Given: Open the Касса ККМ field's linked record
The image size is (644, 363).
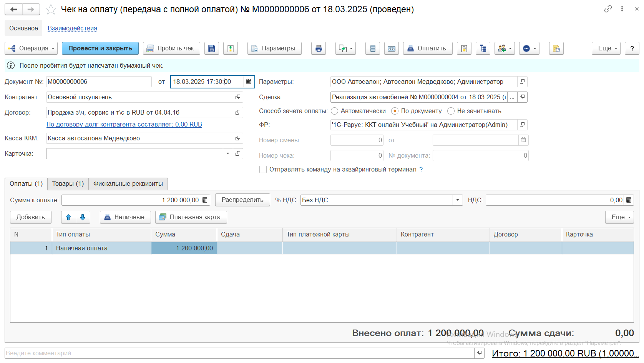Looking at the screenshot, I should [238, 138].
